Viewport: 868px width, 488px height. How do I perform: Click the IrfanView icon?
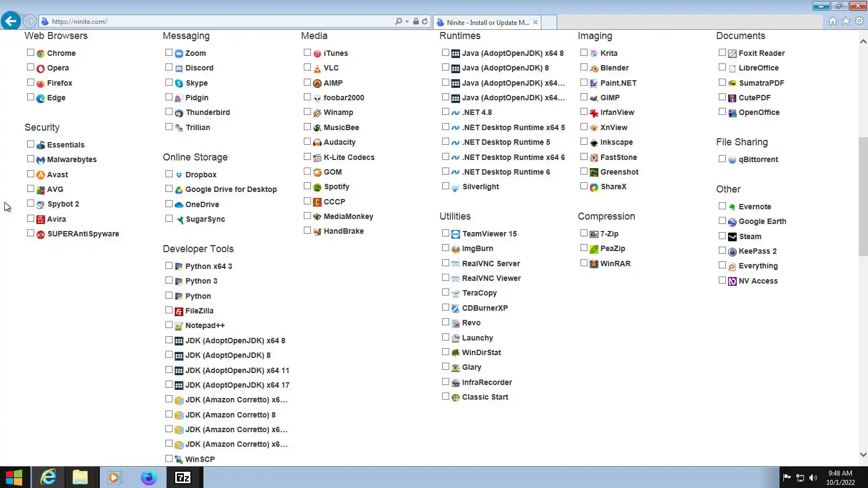tap(594, 113)
